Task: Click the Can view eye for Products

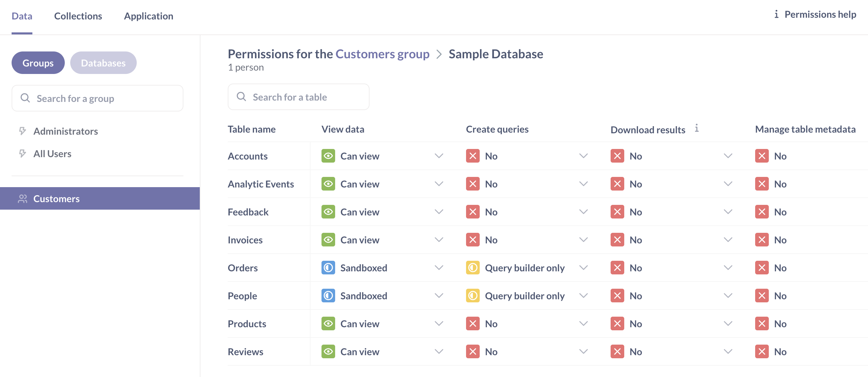Action: coord(328,323)
